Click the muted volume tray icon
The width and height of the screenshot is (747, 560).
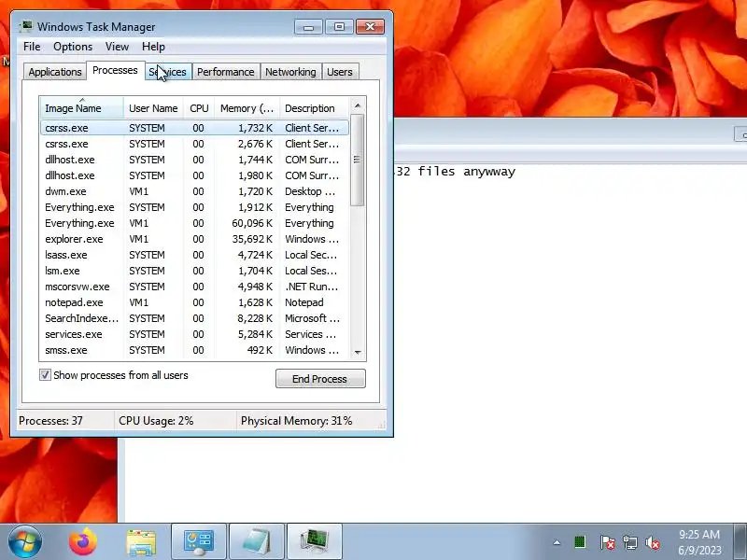652,542
